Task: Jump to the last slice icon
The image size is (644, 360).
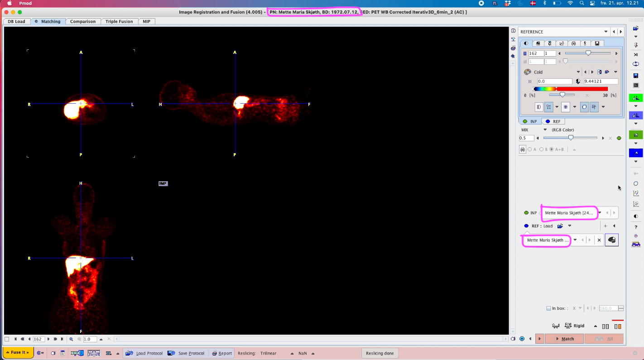Action: (62, 339)
